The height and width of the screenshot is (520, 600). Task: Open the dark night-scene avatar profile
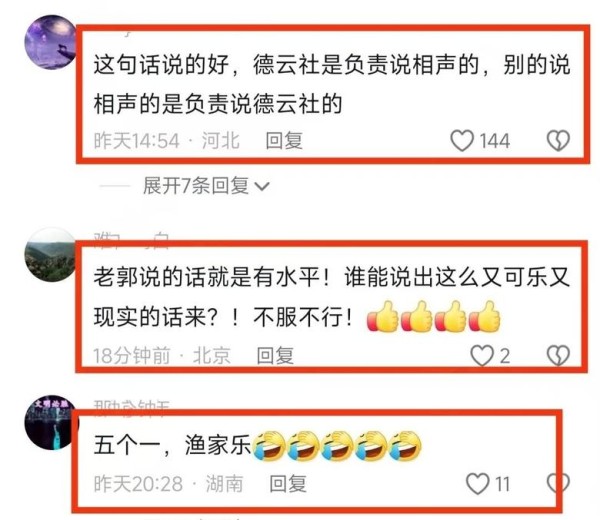point(51,422)
